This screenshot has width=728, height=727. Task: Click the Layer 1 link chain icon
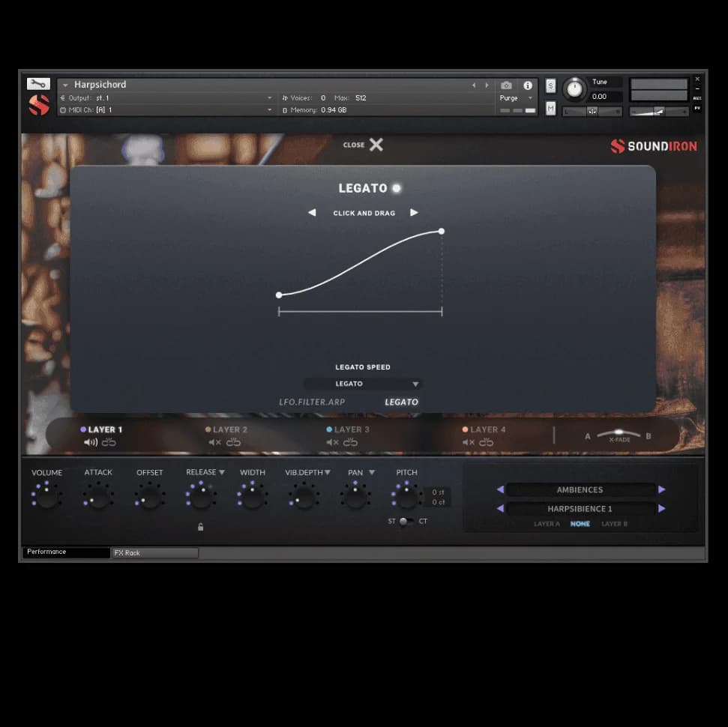(109, 442)
